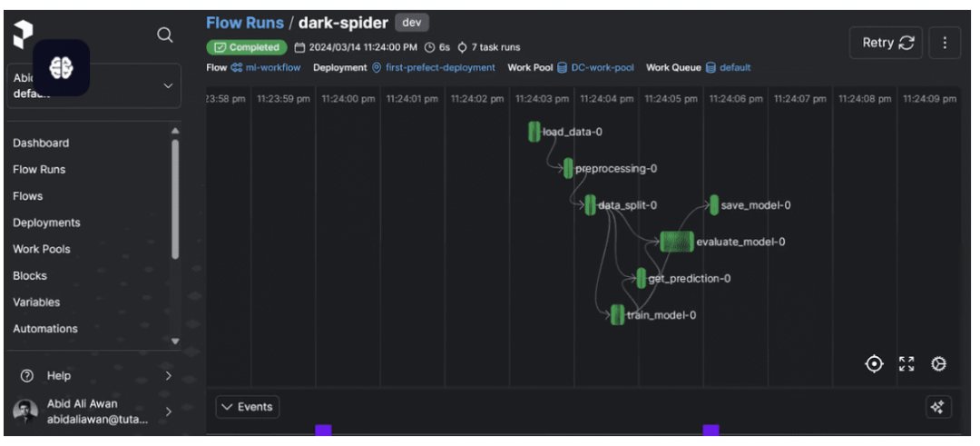Click the dark-spider run name

tap(343, 23)
